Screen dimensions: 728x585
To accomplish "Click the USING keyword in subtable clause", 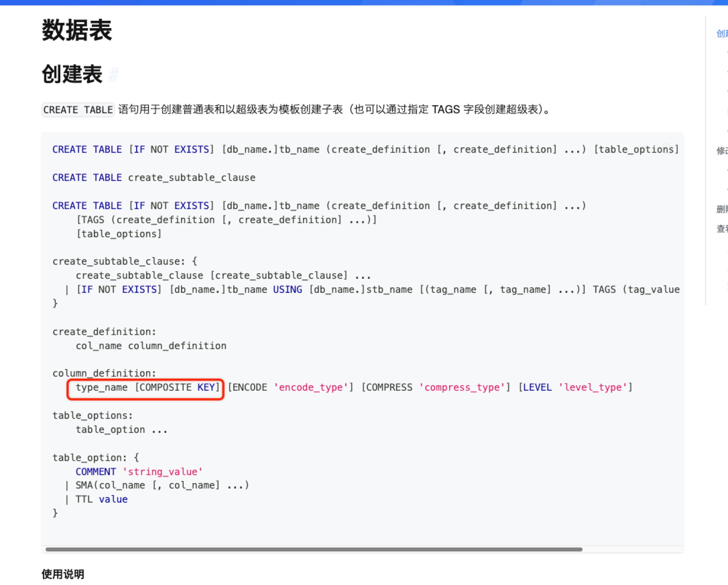I will 287,289.
